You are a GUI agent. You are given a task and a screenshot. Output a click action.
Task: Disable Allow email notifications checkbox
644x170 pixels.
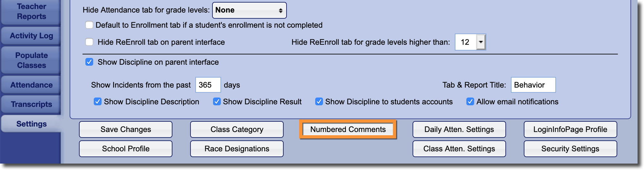(x=470, y=102)
